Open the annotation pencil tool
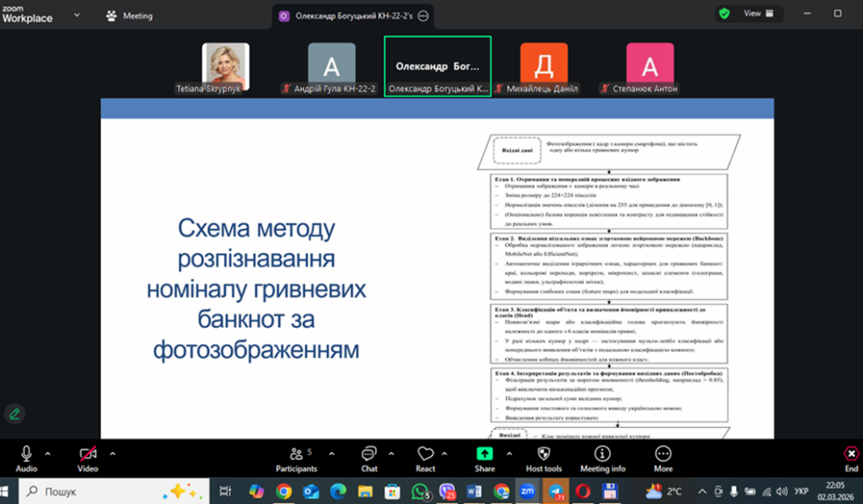 14,413
